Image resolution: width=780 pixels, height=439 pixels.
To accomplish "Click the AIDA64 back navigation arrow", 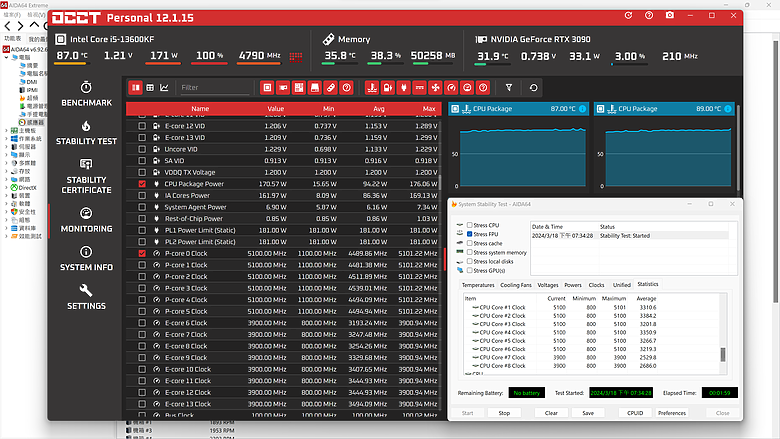I will pos(7,25).
